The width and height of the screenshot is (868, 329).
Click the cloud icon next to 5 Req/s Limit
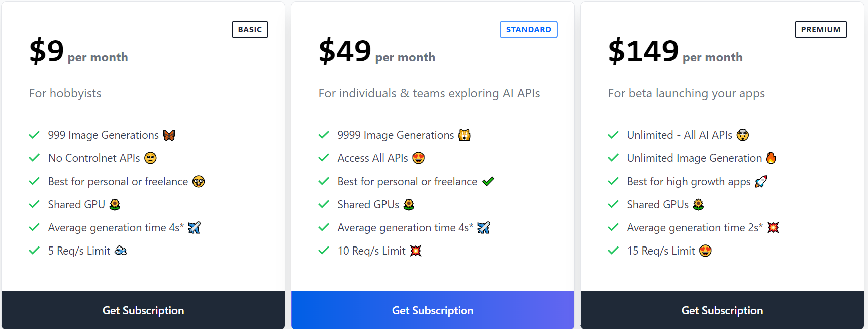click(x=121, y=251)
